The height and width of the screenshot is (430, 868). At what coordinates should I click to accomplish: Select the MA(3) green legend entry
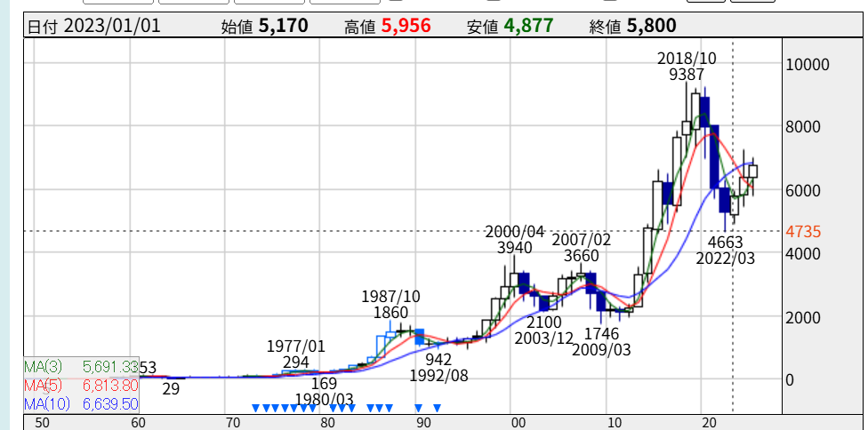click(80, 365)
